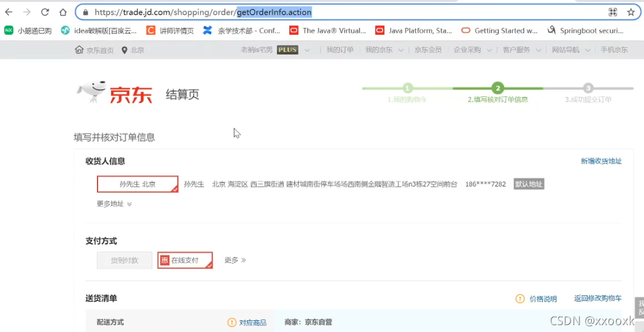Click 新增收货地址 link
Image resolution: width=644 pixels, height=332 pixels.
coord(601,161)
